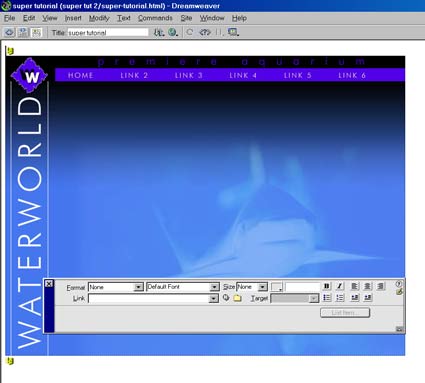
Task: Toggle Bold in the property inspector
Action: [x=327, y=286]
